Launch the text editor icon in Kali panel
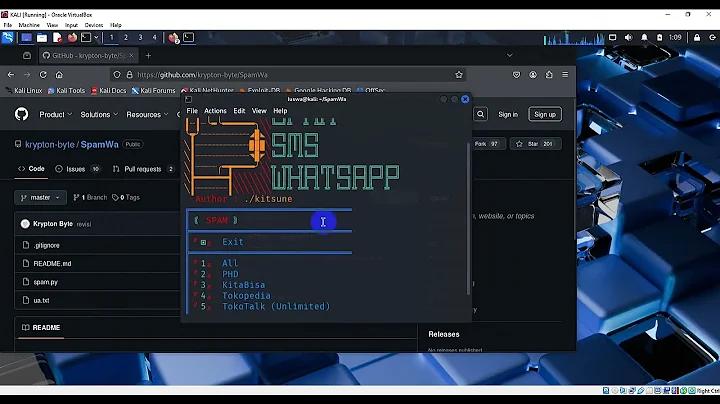The image size is (720, 404). coord(57,38)
